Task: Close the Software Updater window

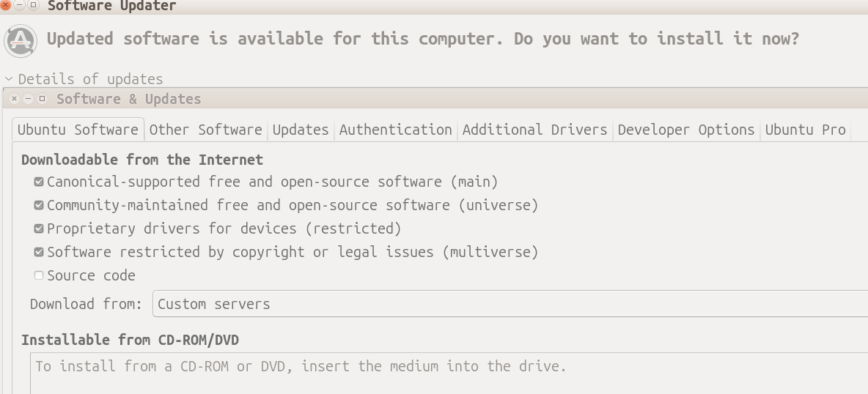Action: pos(6,5)
